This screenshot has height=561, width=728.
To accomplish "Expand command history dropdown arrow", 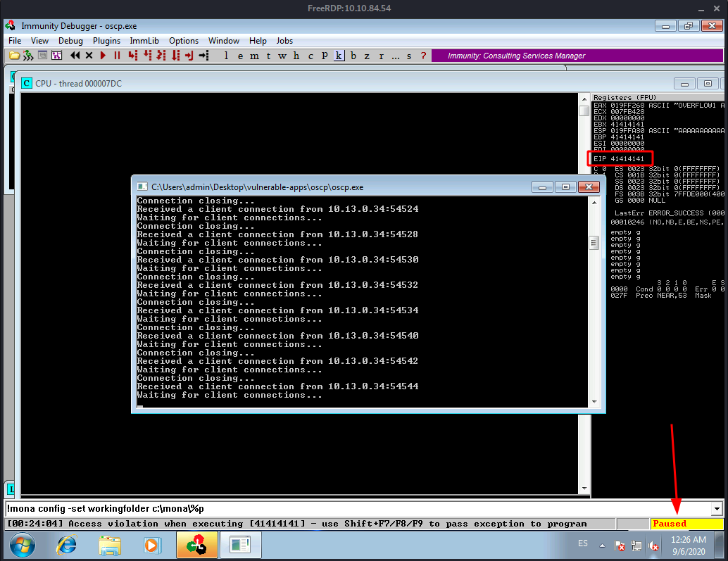I will [717, 509].
